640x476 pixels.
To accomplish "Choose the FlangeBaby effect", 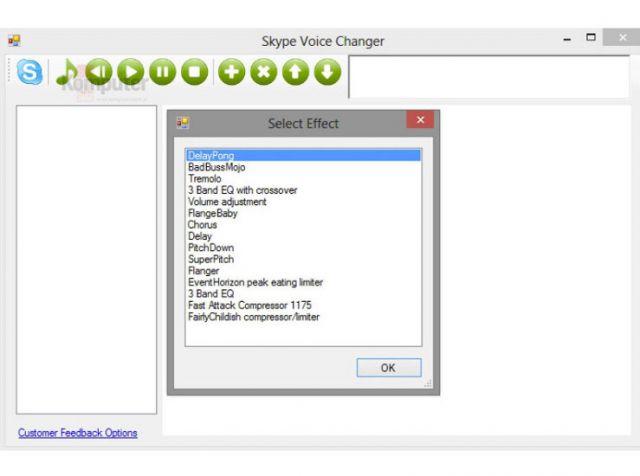I will click(x=303, y=213).
